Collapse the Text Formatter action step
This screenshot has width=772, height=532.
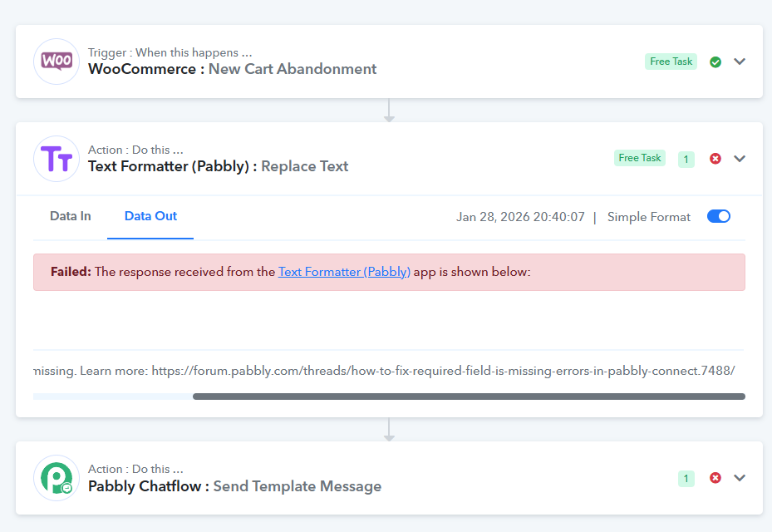pyautogui.click(x=740, y=159)
